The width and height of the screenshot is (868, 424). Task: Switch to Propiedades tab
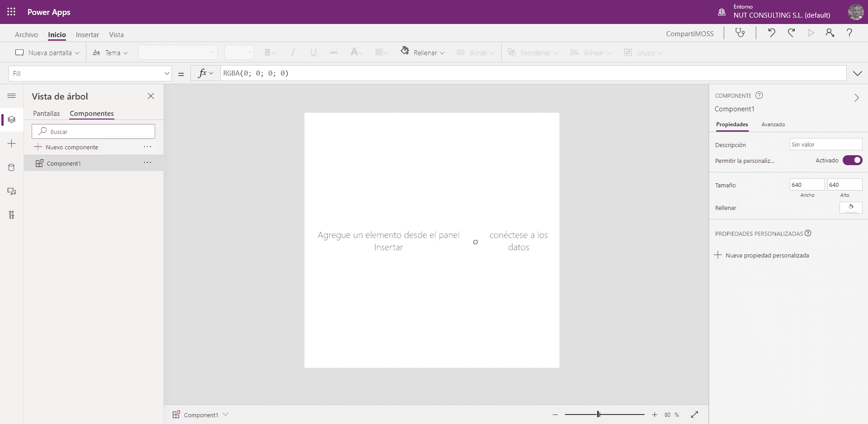pyautogui.click(x=732, y=124)
